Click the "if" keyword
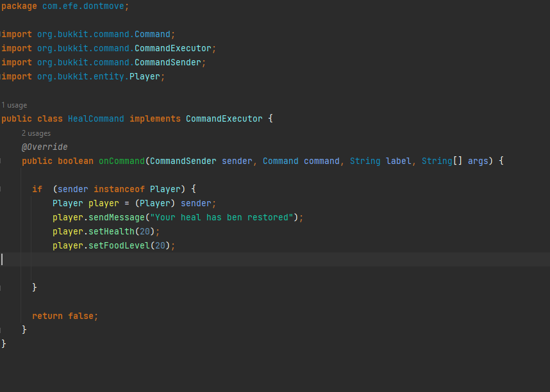The image size is (550, 392). click(37, 190)
